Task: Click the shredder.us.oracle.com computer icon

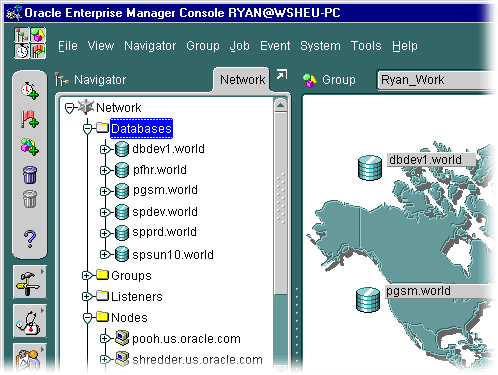Action: pos(122,359)
